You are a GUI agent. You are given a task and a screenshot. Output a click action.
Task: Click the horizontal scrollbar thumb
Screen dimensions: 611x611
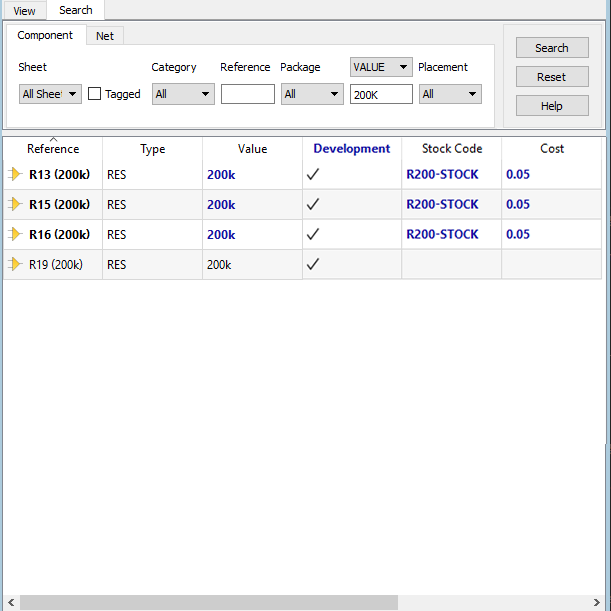(x=209, y=602)
